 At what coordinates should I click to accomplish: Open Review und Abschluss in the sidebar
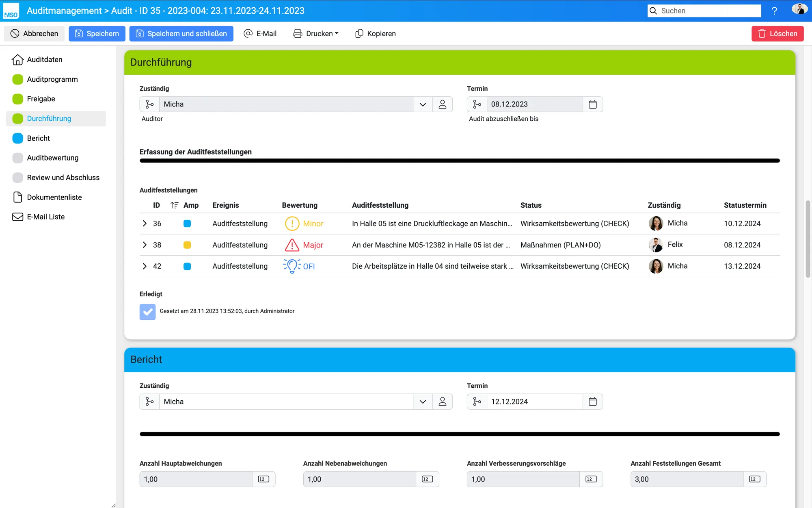tap(56, 178)
